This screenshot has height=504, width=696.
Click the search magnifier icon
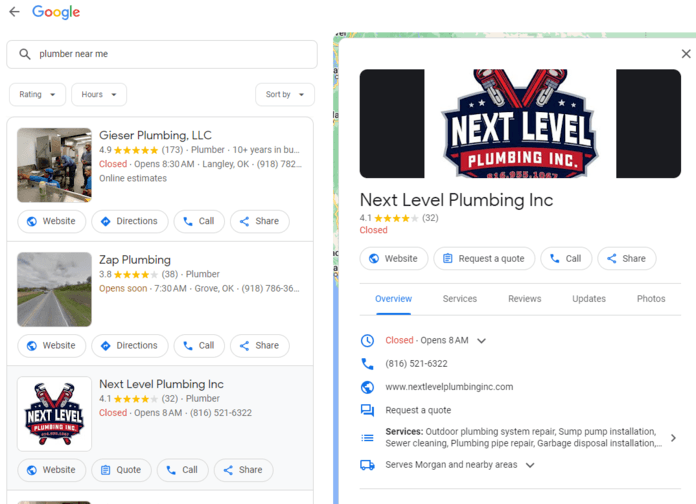coord(25,54)
